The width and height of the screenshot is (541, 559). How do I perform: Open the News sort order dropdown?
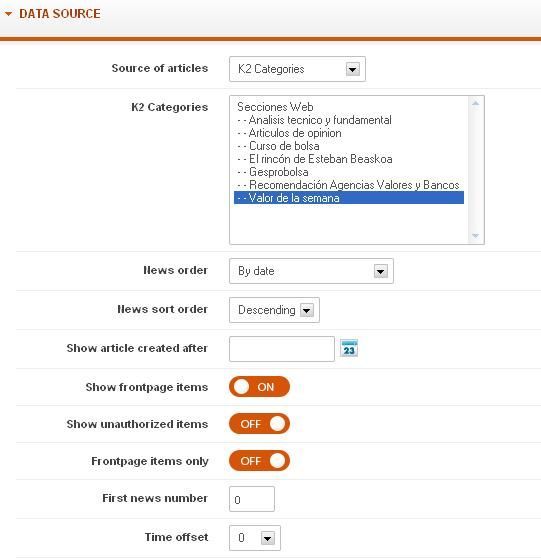tap(274, 310)
